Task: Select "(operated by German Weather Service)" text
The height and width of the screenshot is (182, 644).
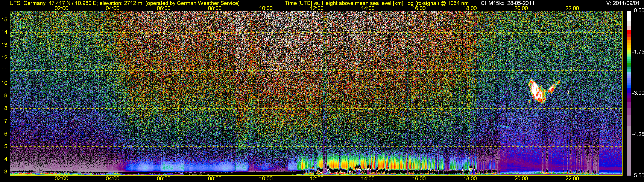Action: click(x=193, y=3)
